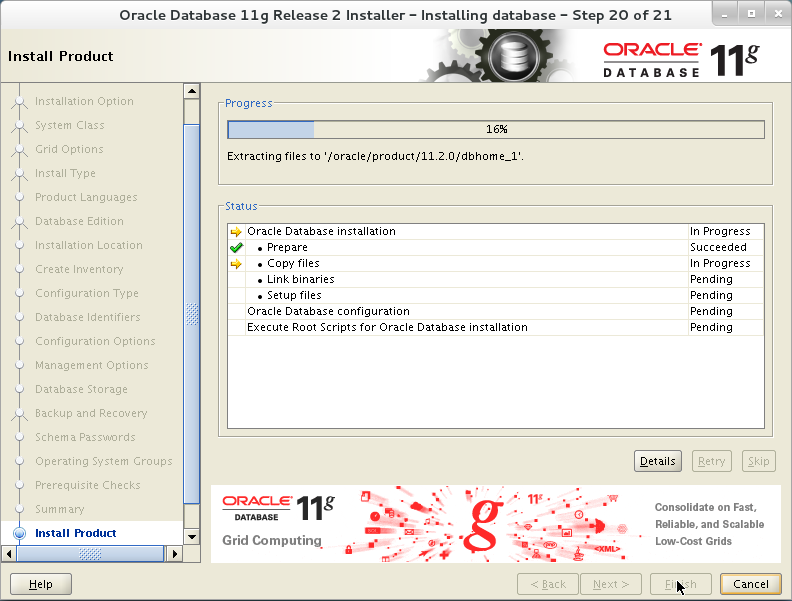Close the installer window
792x601 pixels.
778,14
